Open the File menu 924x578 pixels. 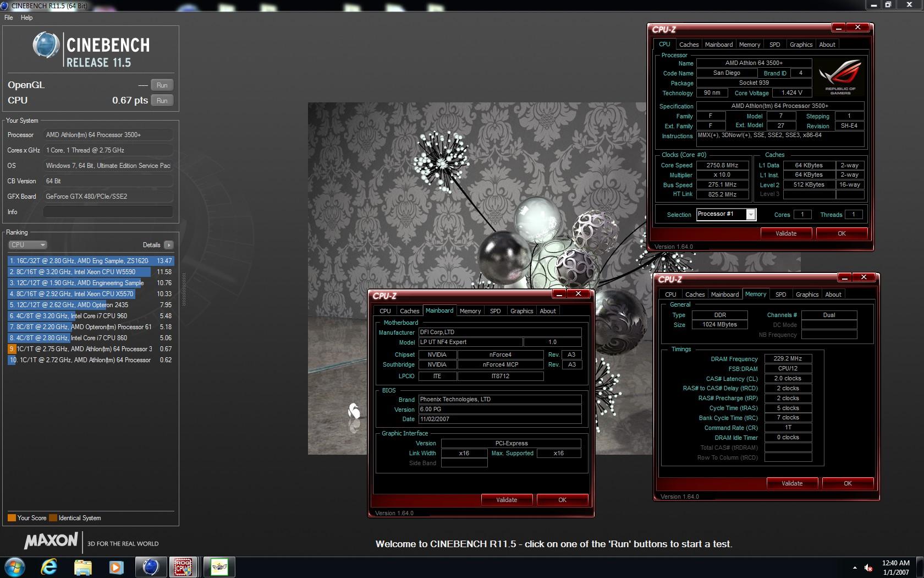(x=9, y=18)
